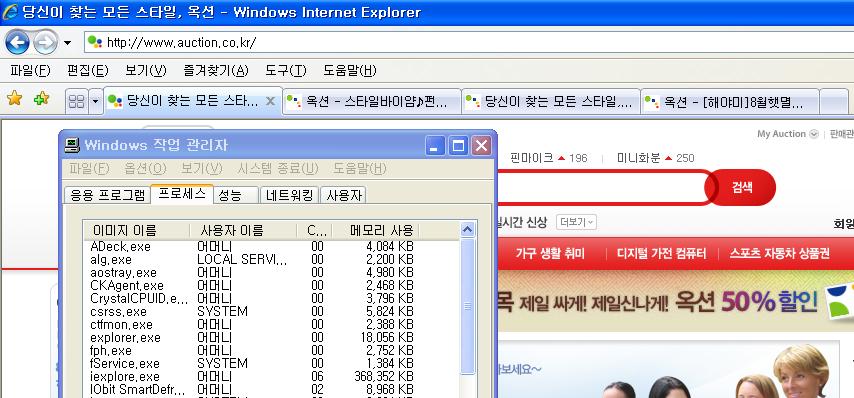Expand the tab list dropdown arrow
Image resolution: width=854 pixels, height=398 pixels.
point(95,101)
